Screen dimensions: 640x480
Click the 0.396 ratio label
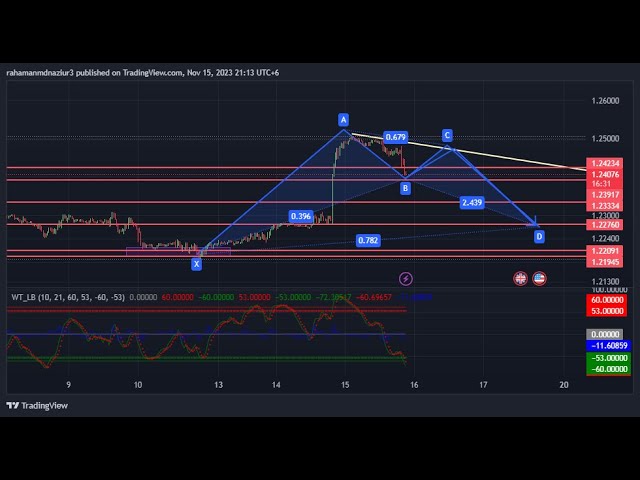(x=300, y=216)
